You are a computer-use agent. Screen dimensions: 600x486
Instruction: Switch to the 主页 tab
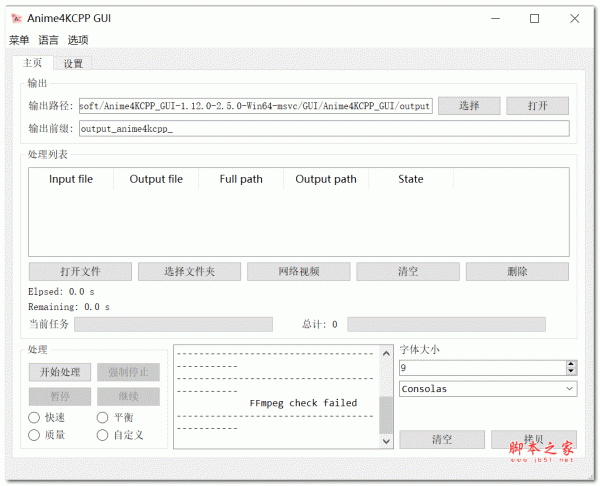32,63
